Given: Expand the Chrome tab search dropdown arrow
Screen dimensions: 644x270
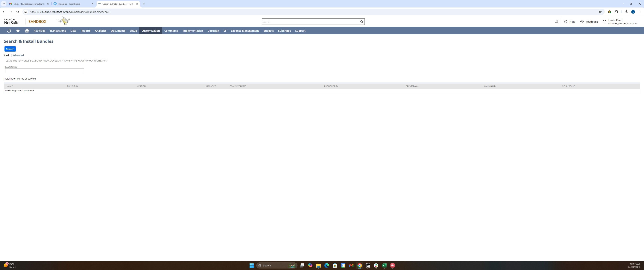Looking at the screenshot, I should point(4,4).
